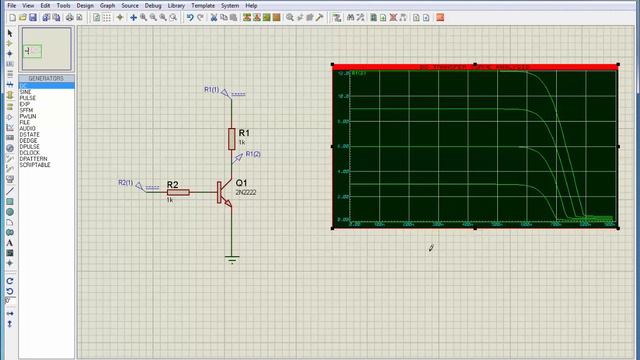Click the Redo arrow icon

tap(200, 18)
